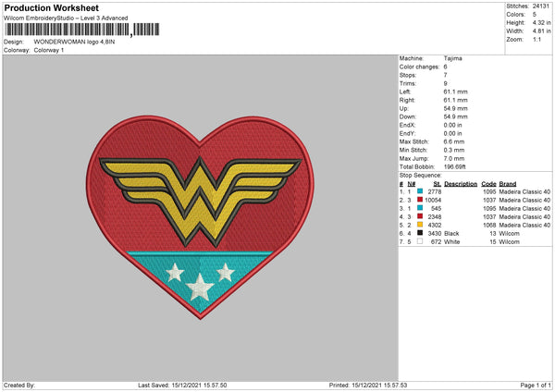Click thread code 1037 in stop row 2

click(489, 201)
